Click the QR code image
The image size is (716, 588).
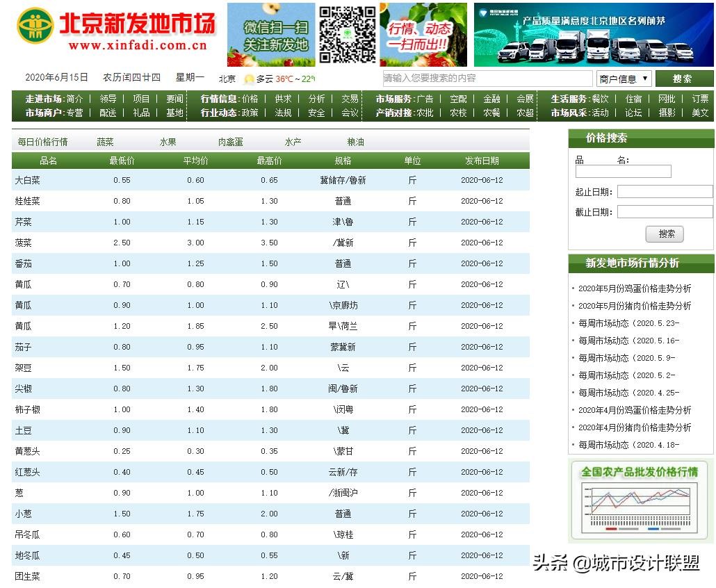coord(347,35)
